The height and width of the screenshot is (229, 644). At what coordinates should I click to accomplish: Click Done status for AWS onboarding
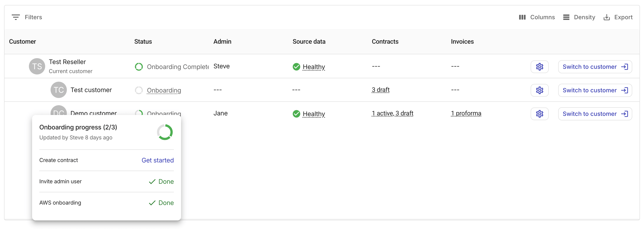pyautogui.click(x=161, y=203)
